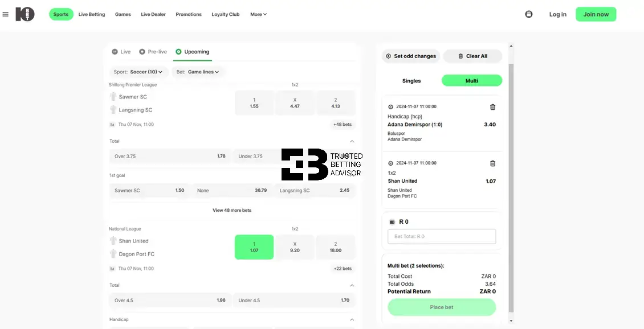This screenshot has width=644, height=329.
Task: Pick Langsning SC 1st goal at 2.45
Action: pos(315,190)
